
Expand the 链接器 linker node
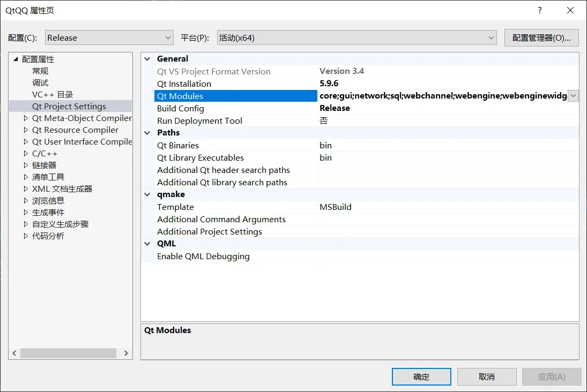[x=25, y=165]
